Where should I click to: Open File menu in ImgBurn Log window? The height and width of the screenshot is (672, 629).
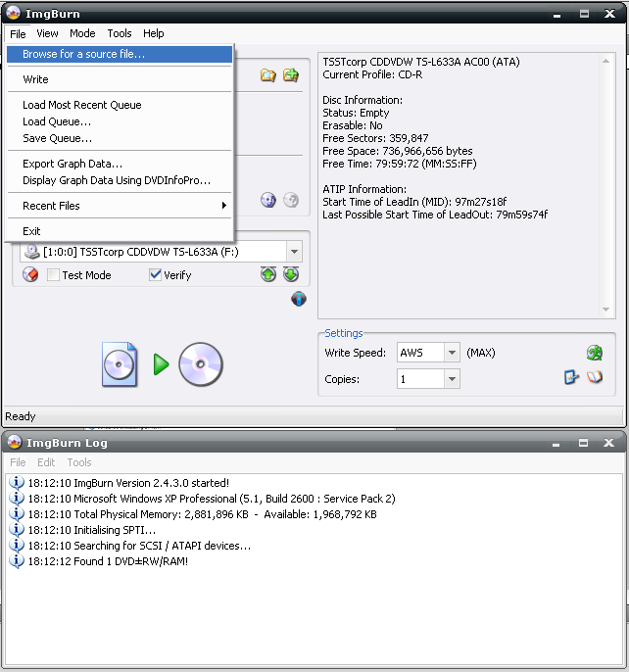18,462
